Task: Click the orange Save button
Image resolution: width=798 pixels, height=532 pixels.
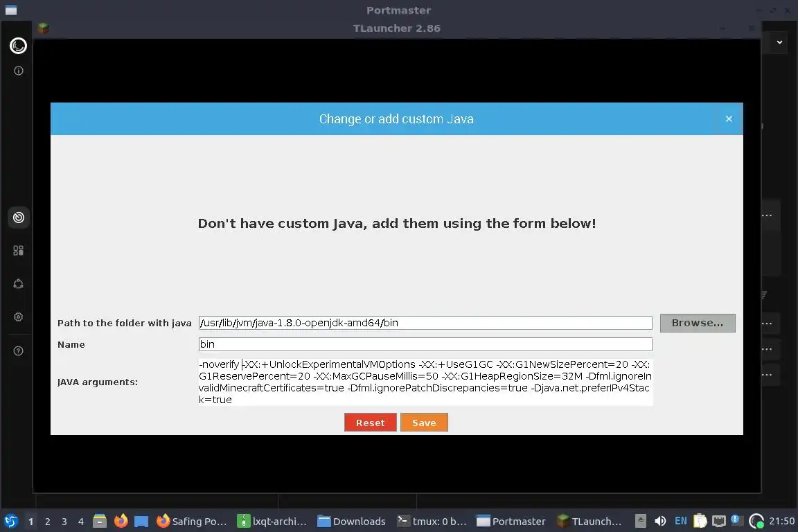Action: (x=424, y=423)
